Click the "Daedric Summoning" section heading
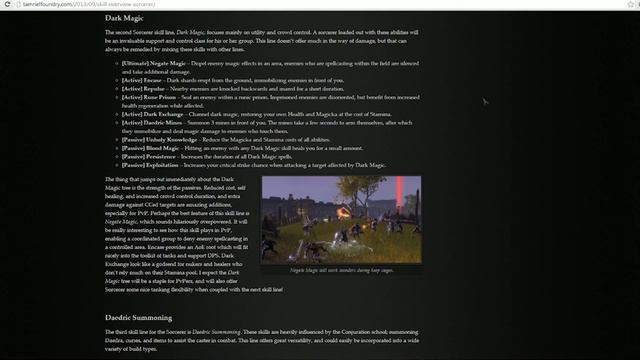Image resolution: width=640 pixels, height=360 pixels. [138, 318]
